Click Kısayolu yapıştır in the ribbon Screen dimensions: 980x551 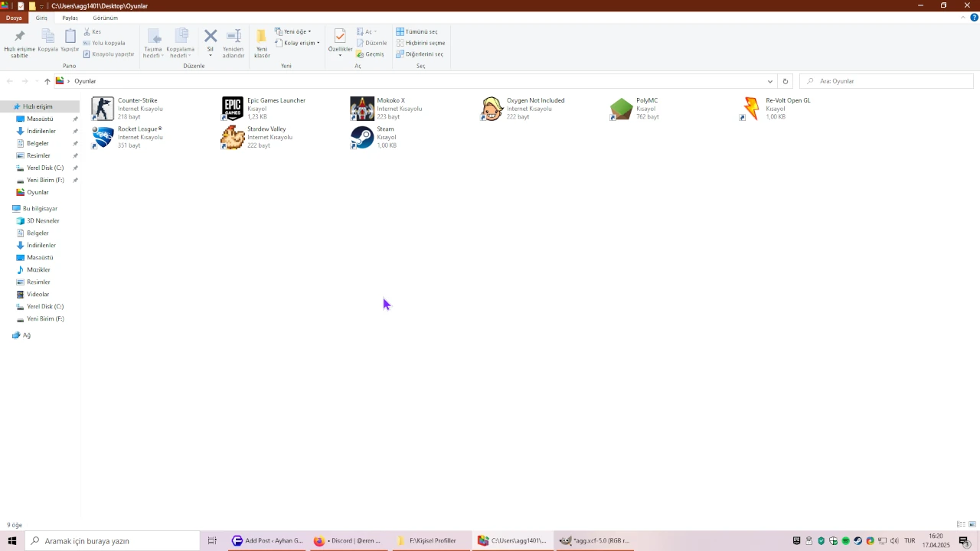click(109, 54)
